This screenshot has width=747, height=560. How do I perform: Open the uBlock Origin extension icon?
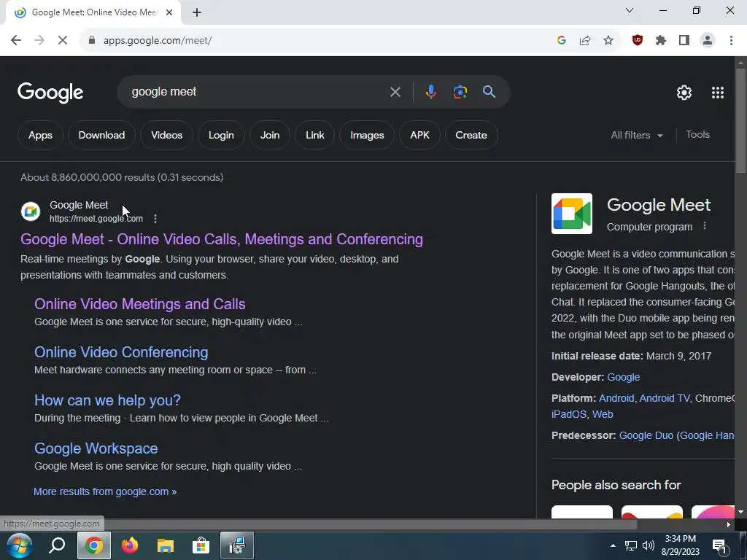click(638, 41)
